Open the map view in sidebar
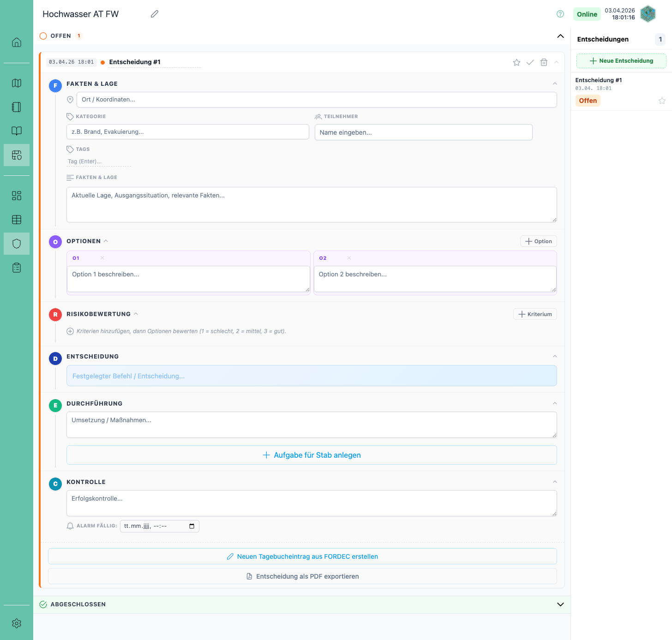This screenshot has height=640, width=672. (x=17, y=83)
